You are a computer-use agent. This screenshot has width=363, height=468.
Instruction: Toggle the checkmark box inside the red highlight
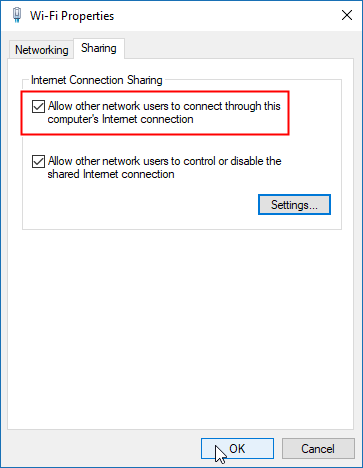click(38, 107)
